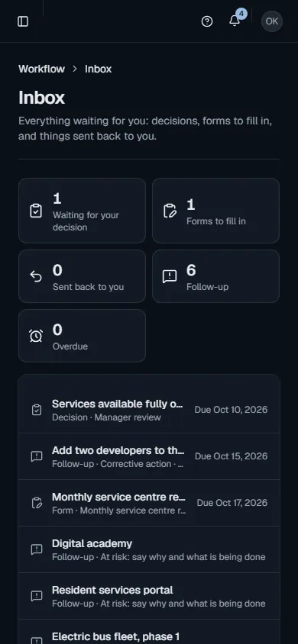The image size is (298, 644).
Task: Select the Follow-up summary card
Action: tap(215, 276)
